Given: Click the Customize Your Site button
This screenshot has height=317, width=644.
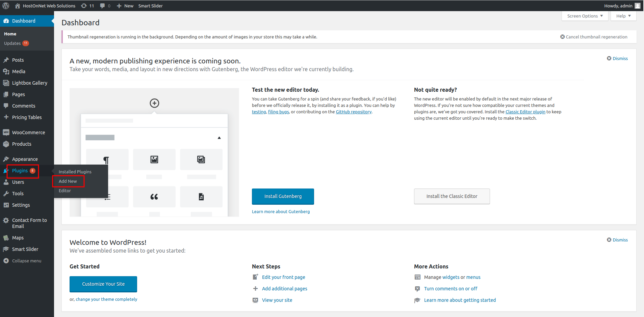Looking at the screenshot, I should [x=103, y=284].
